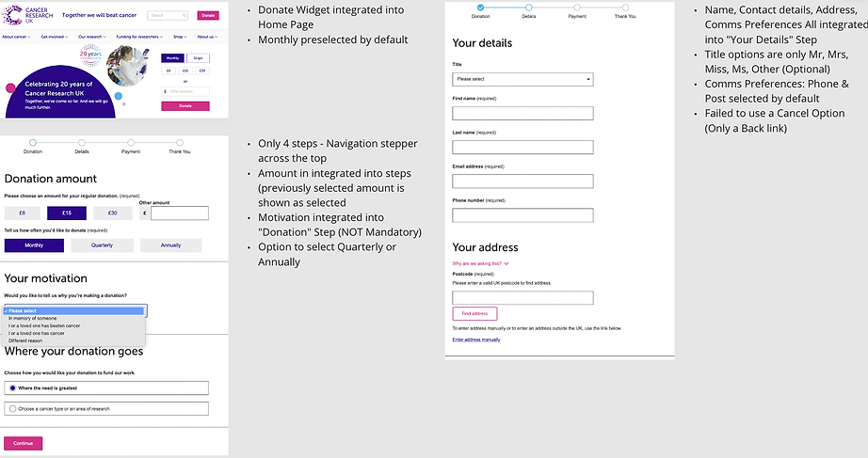The width and height of the screenshot is (868, 458).
Task: Click the Payment step circle above Donation amount
Action: click(131, 143)
